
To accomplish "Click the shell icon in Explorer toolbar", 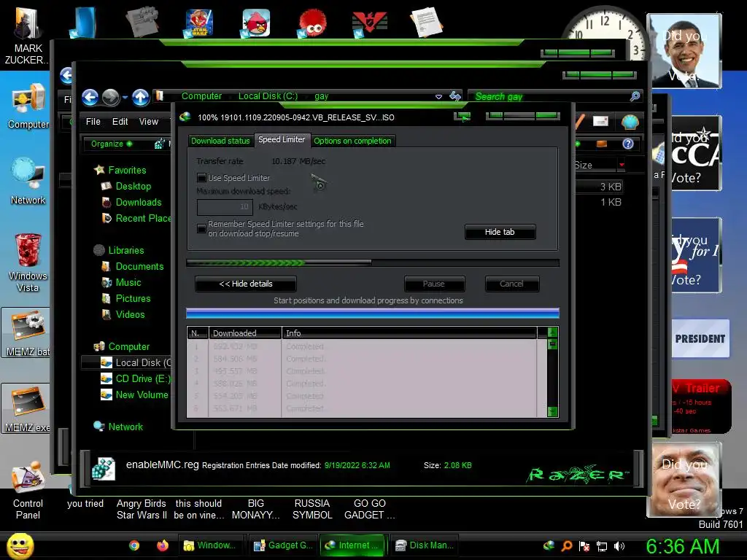I will coord(630,122).
